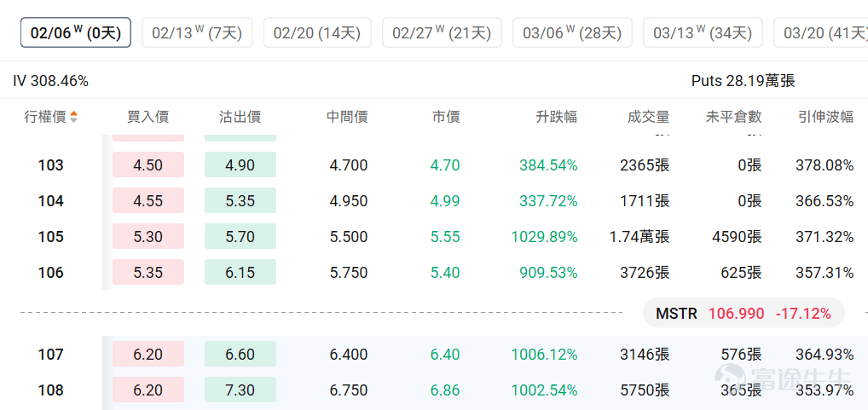The height and width of the screenshot is (410, 868).
Task: Select strike price 103
Action: point(51,165)
